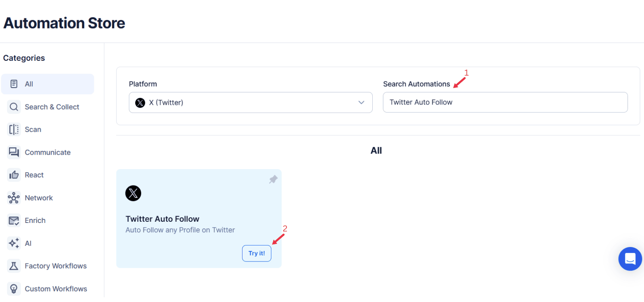Select the Search & Collect category icon
Screen dimensions: 644x302
(x=14, y=106)
